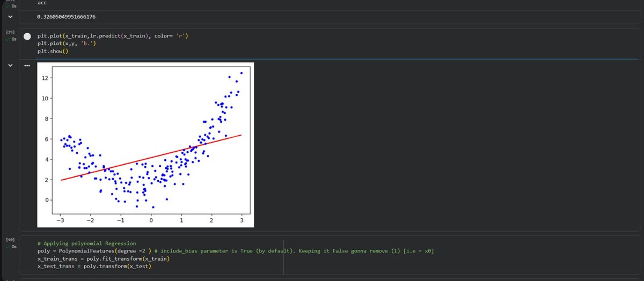Place cursor in the plt.plot(x_train,lr.predict(x_train)) line
Screen dimensions: 644x281
coord(113,36)
